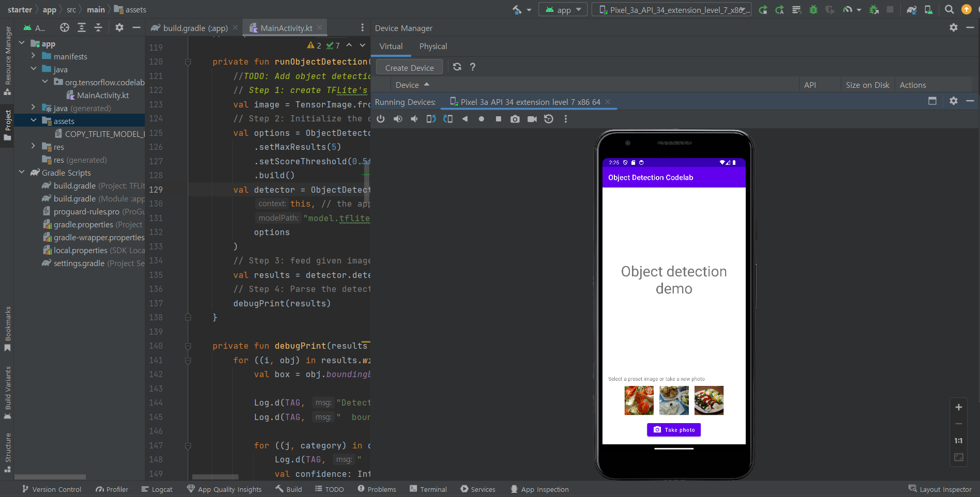Open Device Manager help question mark

(473, 67)
